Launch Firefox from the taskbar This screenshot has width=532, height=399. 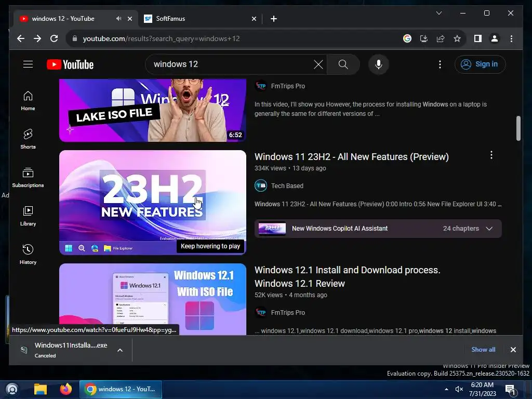(66, 389)
